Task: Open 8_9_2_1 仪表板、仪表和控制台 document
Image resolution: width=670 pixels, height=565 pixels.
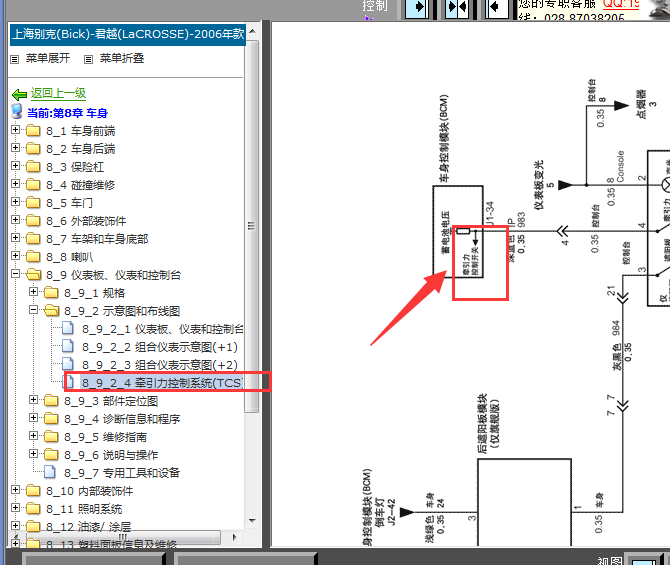Action: (x=162, y=329)
